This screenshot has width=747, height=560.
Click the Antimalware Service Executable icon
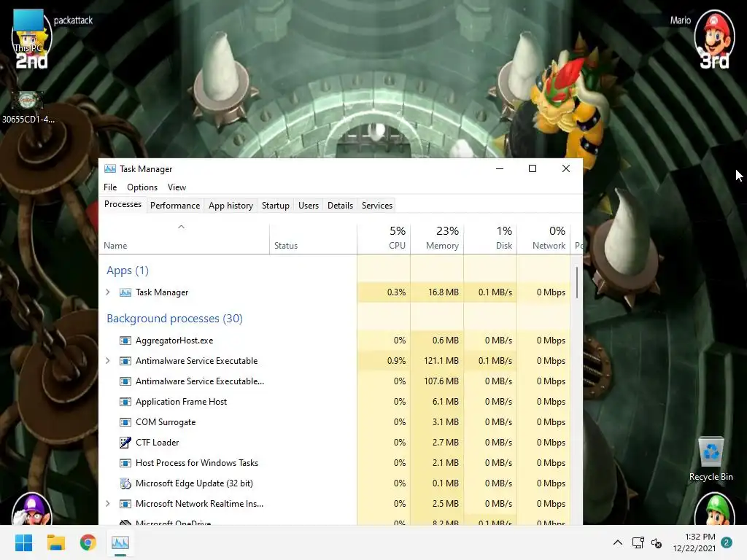coord(125,361)
